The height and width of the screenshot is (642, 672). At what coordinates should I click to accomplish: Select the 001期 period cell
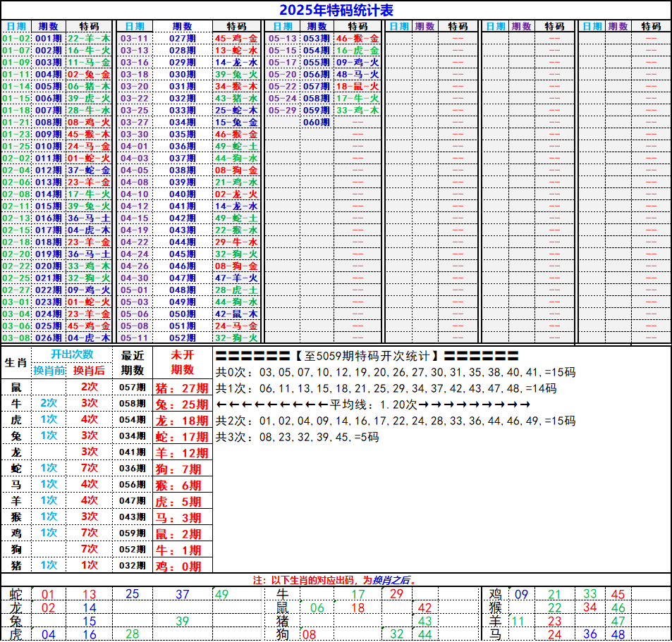pos(49,38)
